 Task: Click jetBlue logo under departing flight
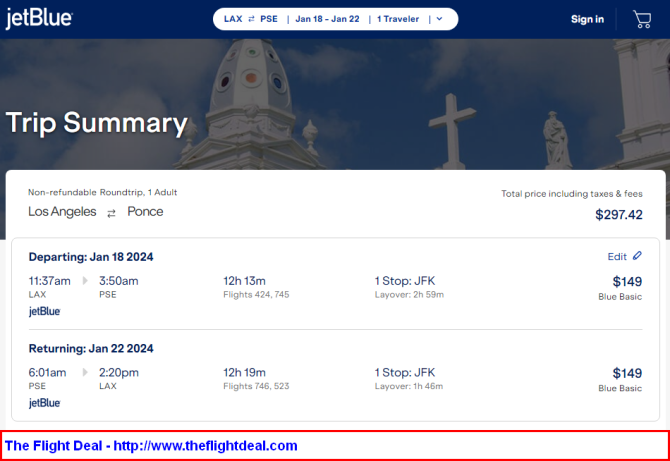(x=44, y=311)
